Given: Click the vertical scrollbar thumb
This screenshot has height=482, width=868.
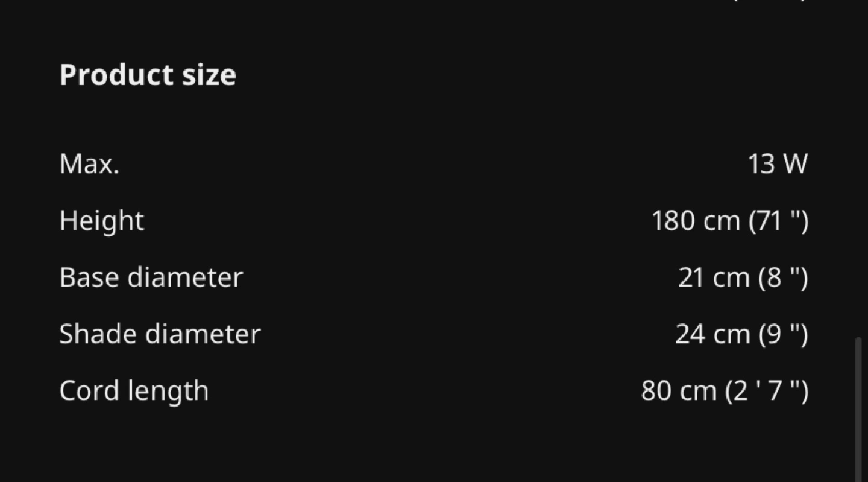Looking at the screenshot, I should (x=858, y=410).
